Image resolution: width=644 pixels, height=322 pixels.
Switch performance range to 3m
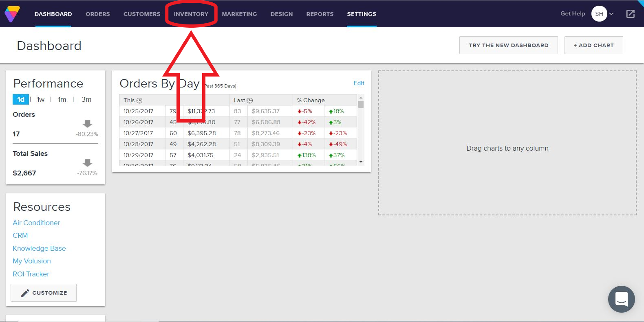(x=86, y=99)
